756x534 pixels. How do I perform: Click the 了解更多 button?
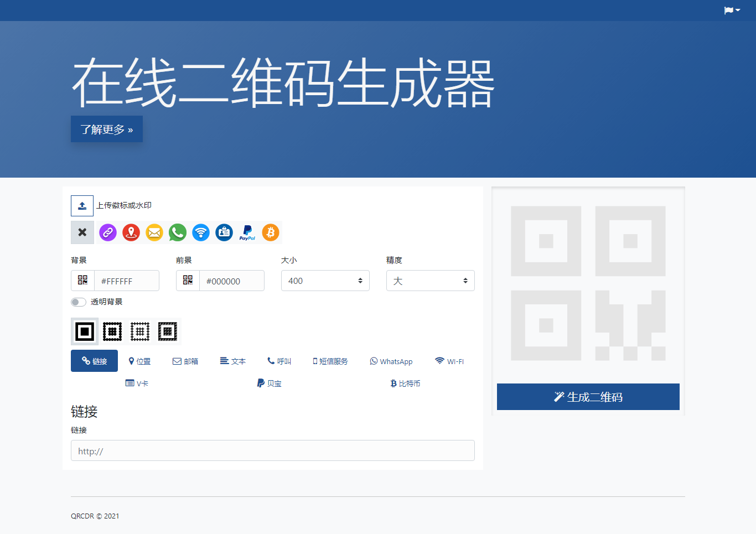click(107, 129)
